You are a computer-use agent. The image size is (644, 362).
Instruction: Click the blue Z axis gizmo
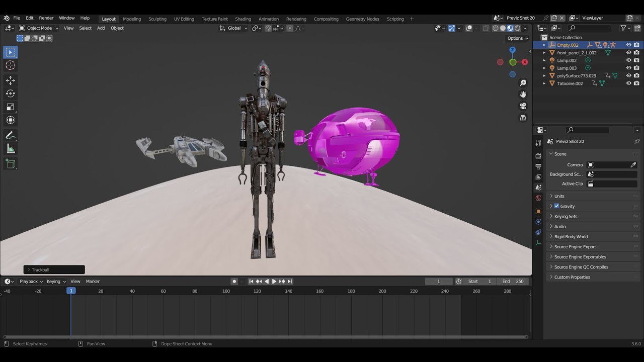[512, 50]
